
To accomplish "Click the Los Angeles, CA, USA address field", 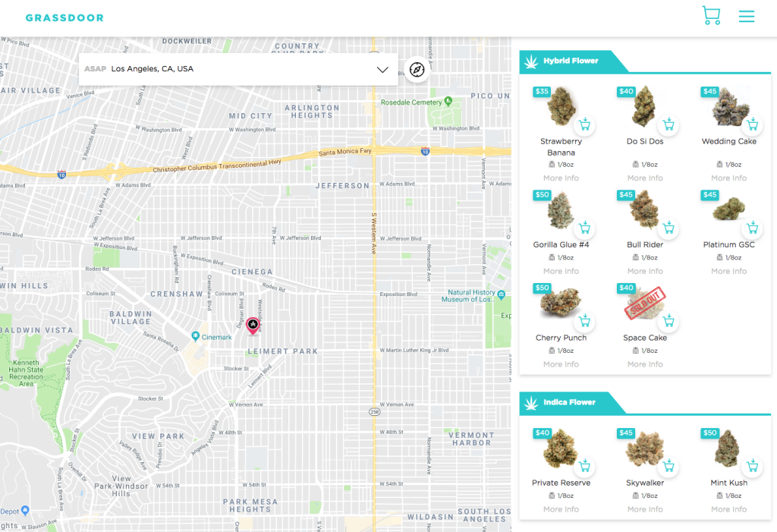I will coord(238,69).
